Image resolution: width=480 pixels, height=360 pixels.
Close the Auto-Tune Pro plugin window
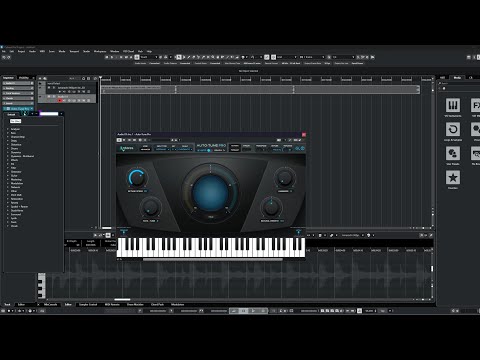(304, 134)
